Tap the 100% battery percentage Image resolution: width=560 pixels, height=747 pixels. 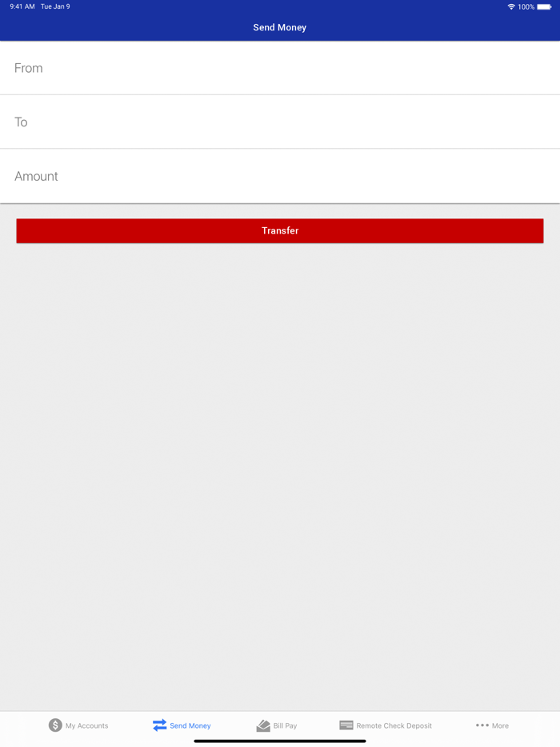pyautogui.click(x=526, y=6)
